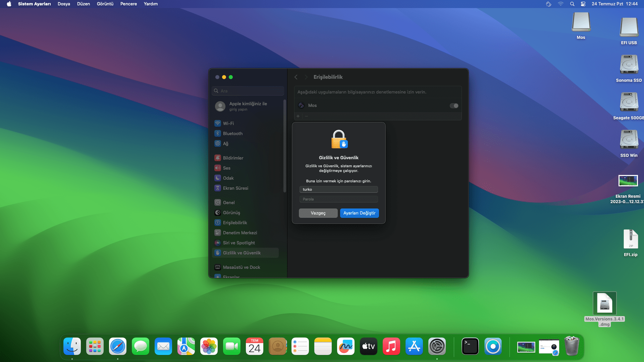Open the Pencere menu
Viewport: 644px width, 362px height.
click(128, 4)
